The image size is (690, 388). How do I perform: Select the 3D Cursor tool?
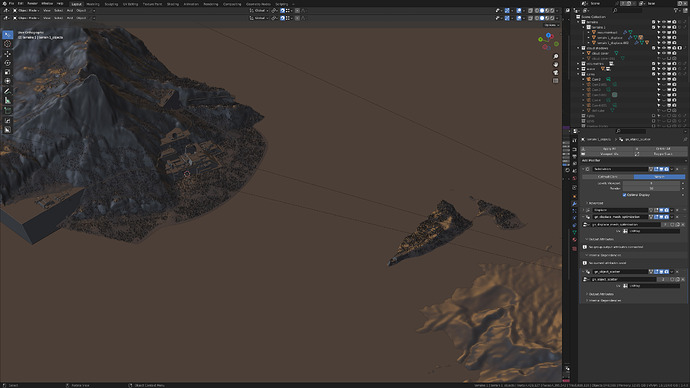tap(7, 44)
